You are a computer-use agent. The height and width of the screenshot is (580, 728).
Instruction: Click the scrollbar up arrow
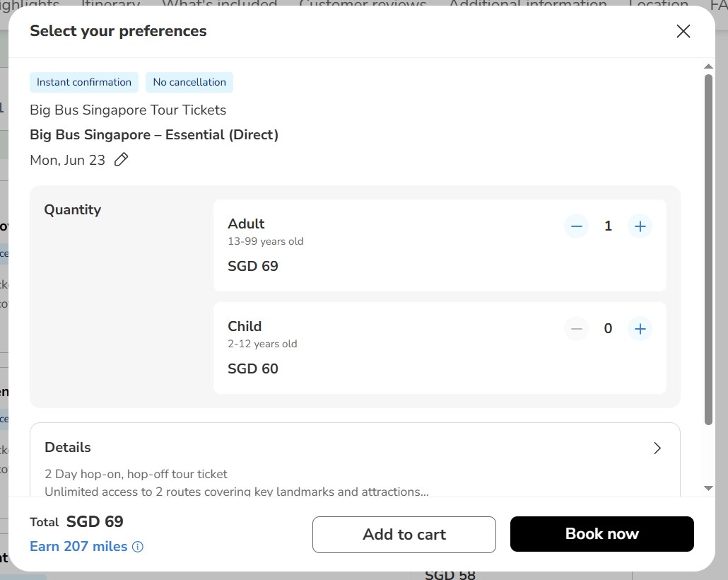[x=708, y=66]
